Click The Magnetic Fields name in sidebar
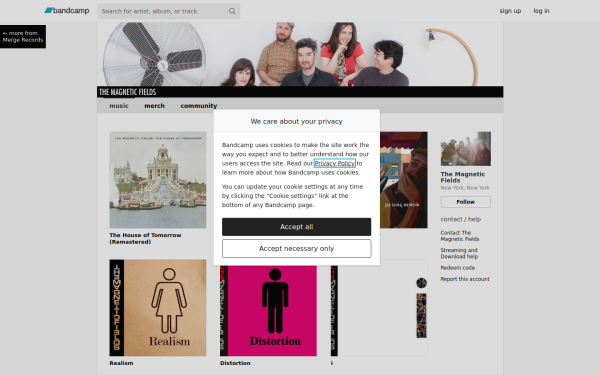The width and height of the screenshot is (600, 375). 463,177
